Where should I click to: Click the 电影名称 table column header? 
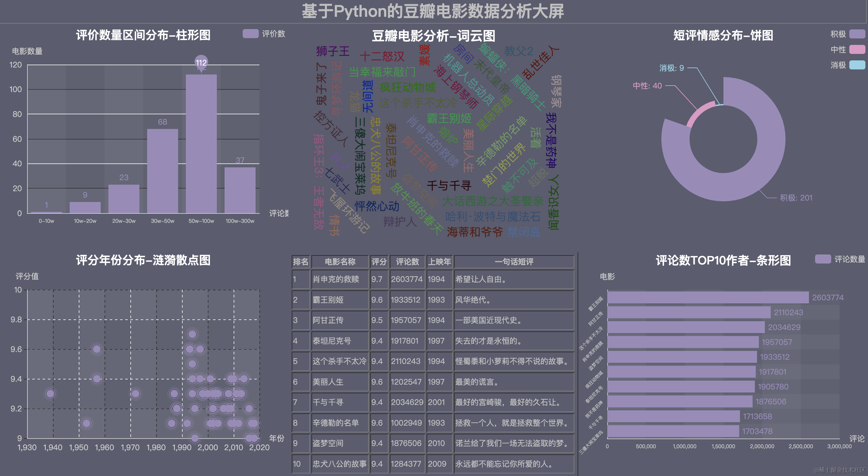[x=340, y=262]
